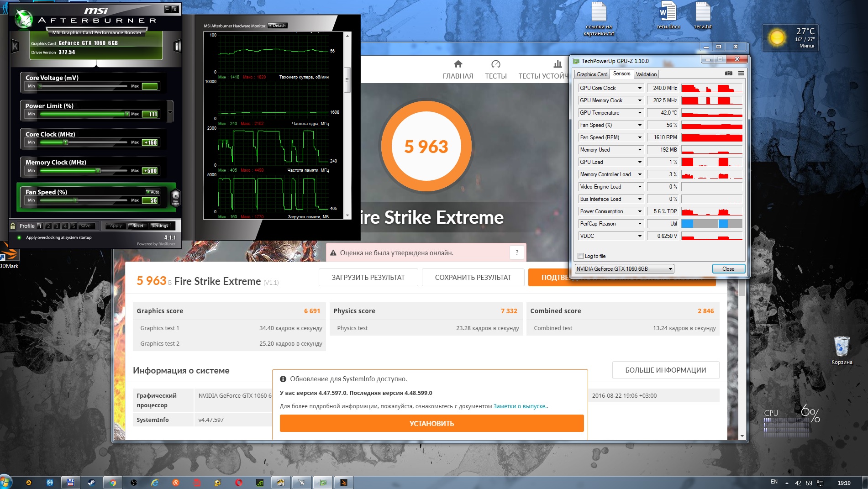The height and width of the screenshot is (489, 868).
Task: Expand the GPU Temperature sensor dropdown
Action: pyautogui.click(x=640, y=113)
